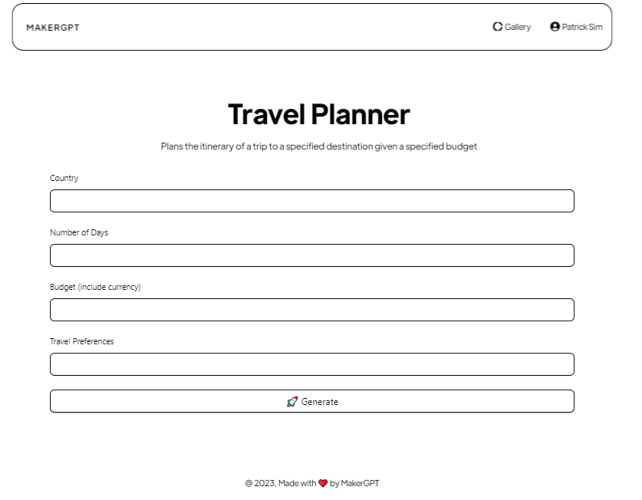Click the Country field label

point(64,178)
